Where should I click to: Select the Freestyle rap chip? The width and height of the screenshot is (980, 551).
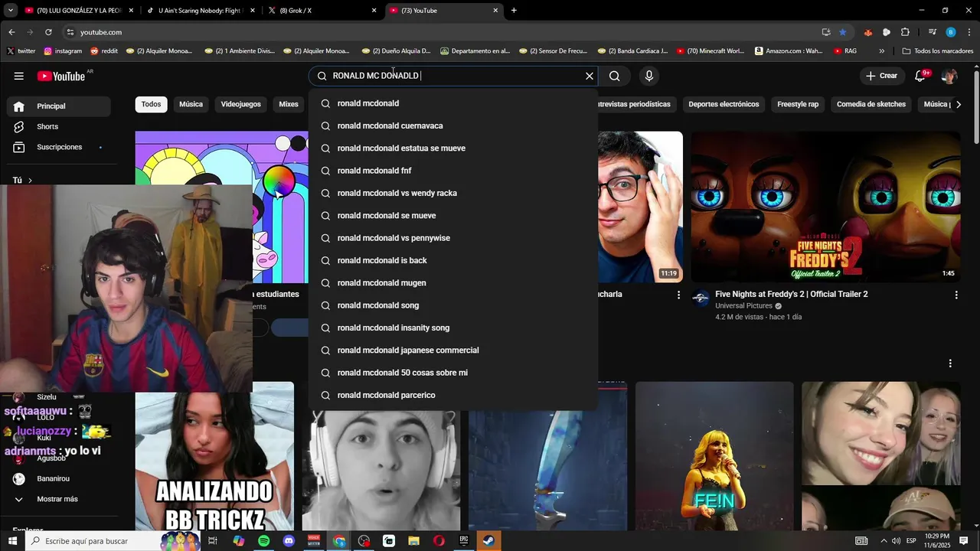click(798, 104)
